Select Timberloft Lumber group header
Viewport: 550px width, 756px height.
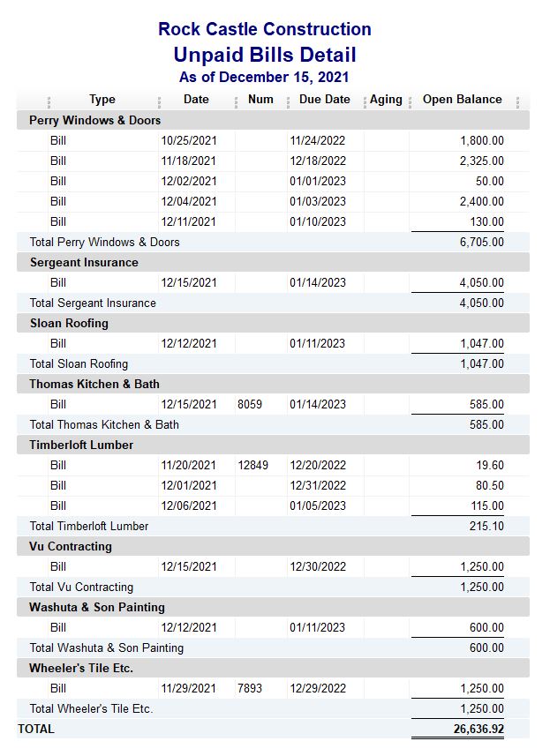[x=273, y=445]
